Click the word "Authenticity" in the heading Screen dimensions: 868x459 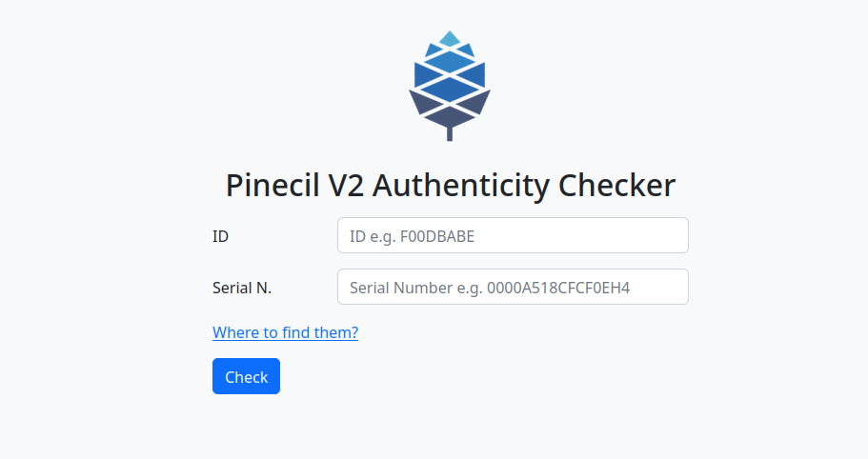(461, 185)
